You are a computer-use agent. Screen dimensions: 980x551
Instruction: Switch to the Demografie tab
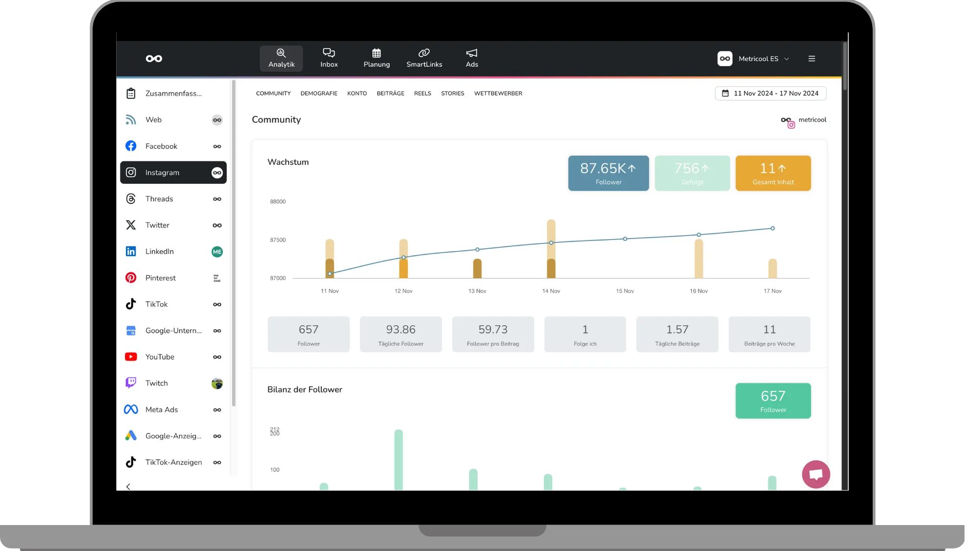tap(318, 94)
